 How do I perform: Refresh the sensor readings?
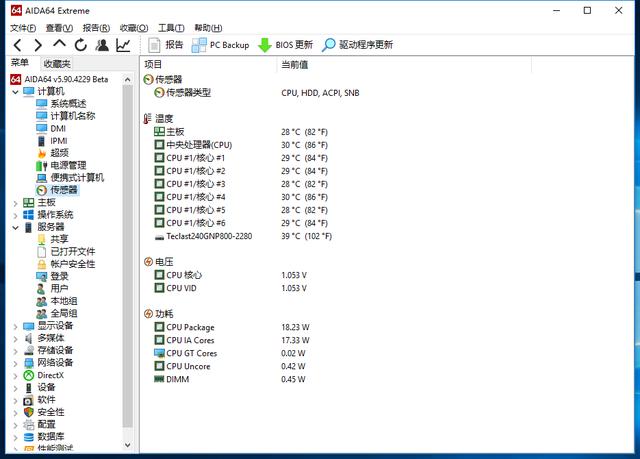click(x=81, y=45)
